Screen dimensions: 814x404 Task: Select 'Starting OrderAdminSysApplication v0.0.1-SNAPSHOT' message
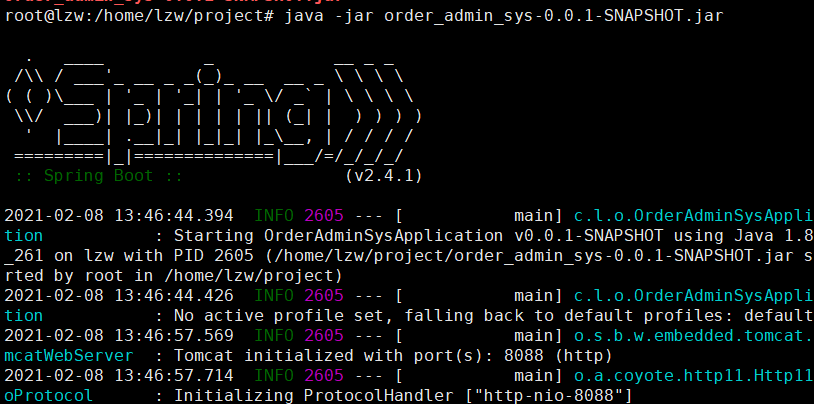[x=418, y=236]
